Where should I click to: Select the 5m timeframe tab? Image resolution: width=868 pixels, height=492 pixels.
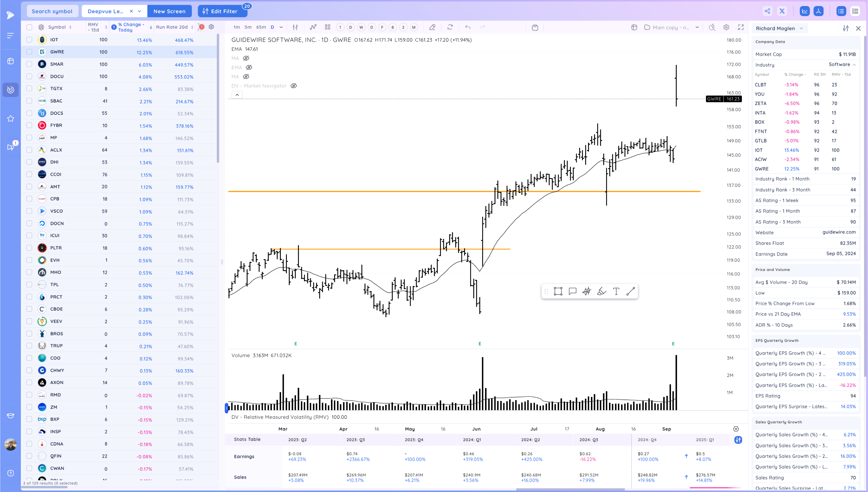coord(248,27)
